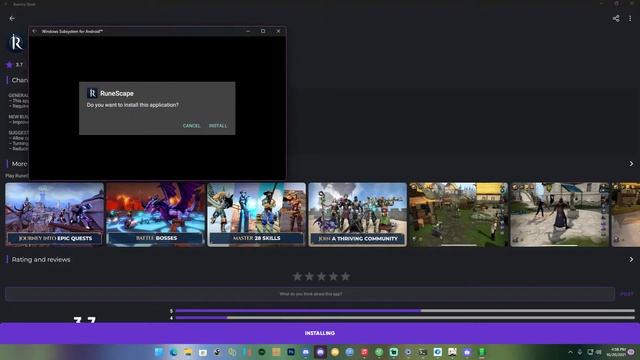The image size is (640, 360).
Task: Open Photoshop from the taskbar
Action: click(x=291, y=352)
